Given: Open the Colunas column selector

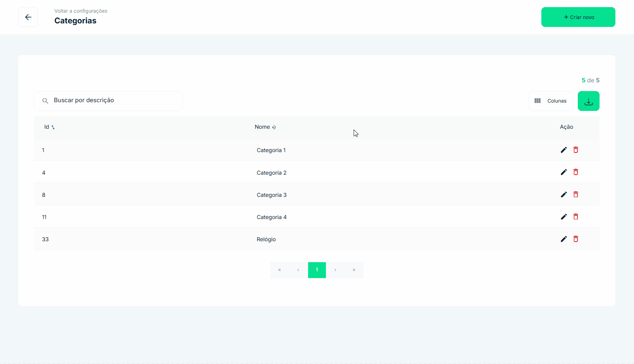Looking at the screenshot, I should click(x=551, y=101).
